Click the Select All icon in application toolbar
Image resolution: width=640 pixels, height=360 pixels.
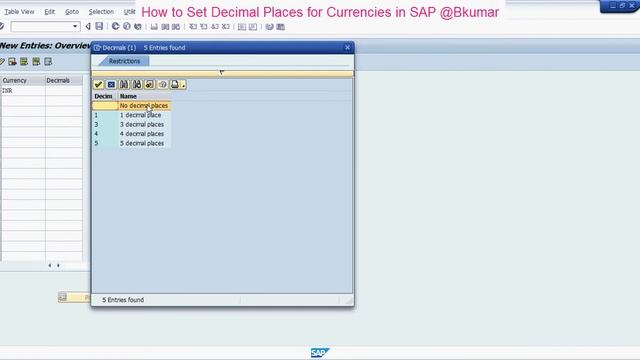coord(24,62)
